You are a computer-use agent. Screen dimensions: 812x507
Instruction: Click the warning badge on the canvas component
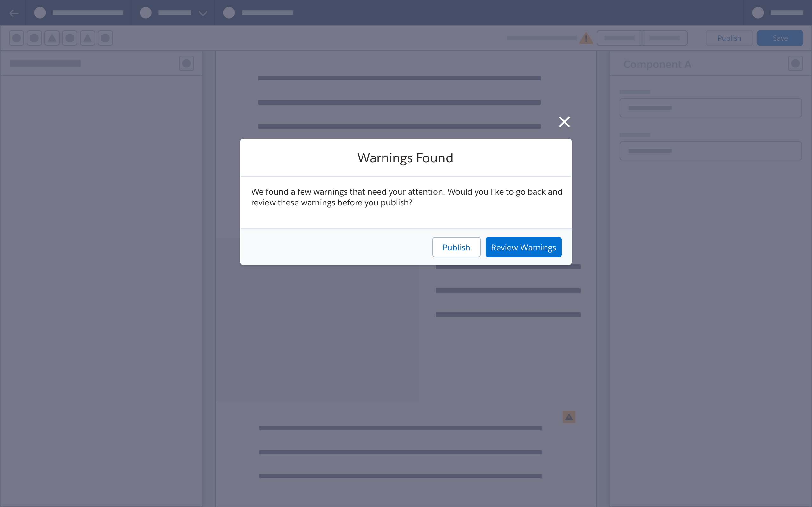coord(569,417)
